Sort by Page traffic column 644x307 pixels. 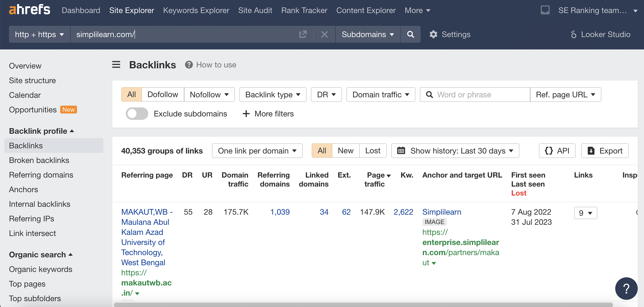point(377,179)
